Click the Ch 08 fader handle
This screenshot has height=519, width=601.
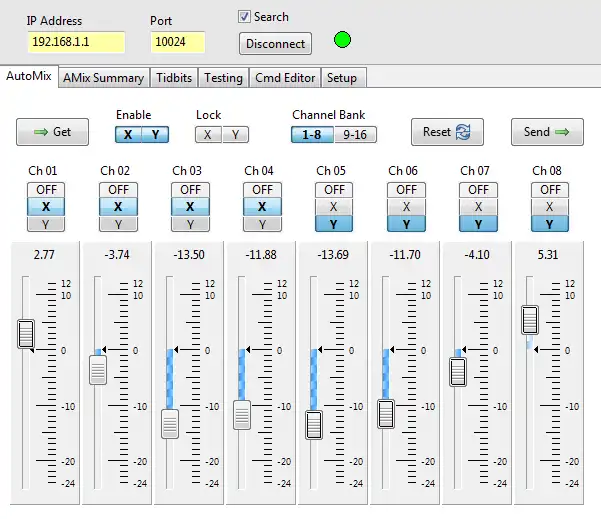pos(530,320)
